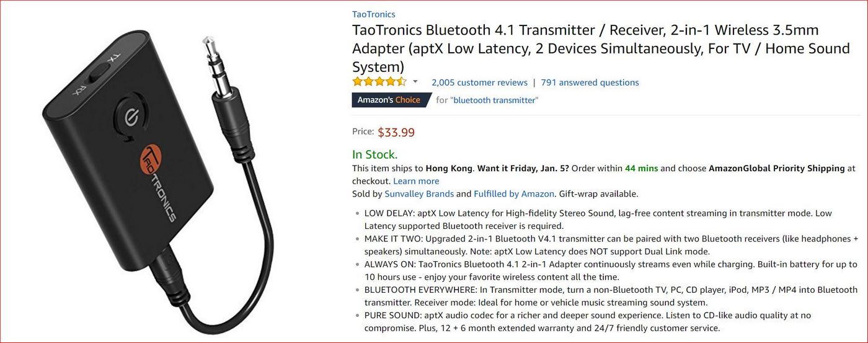Open the Fulfilled by Amazon link

[x=514, y=194]
